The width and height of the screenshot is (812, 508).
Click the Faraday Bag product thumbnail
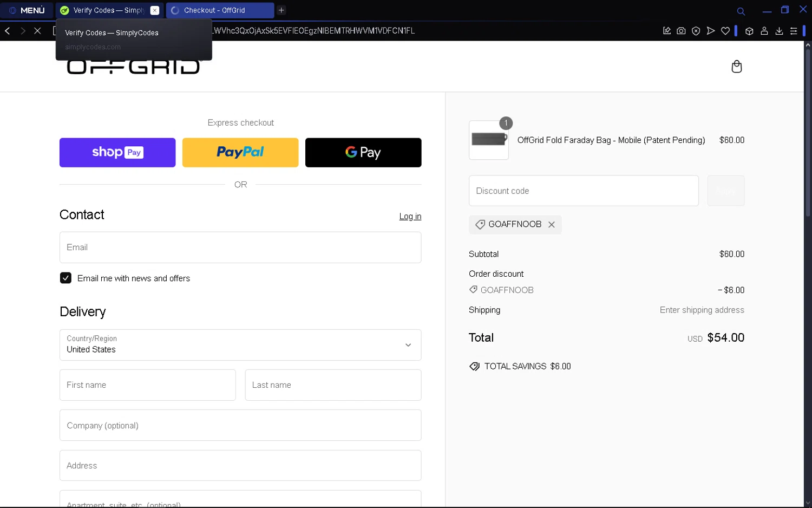[x=488, y=140]
